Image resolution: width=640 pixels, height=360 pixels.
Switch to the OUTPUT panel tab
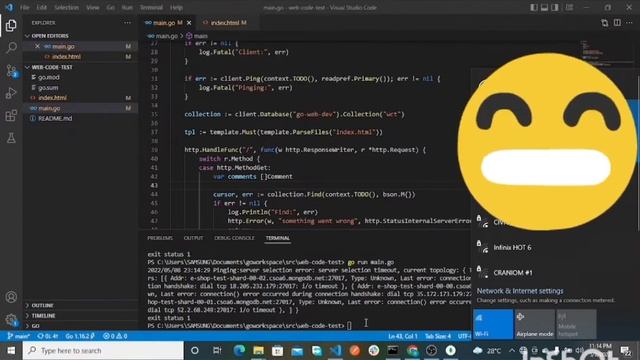point(193,238)
